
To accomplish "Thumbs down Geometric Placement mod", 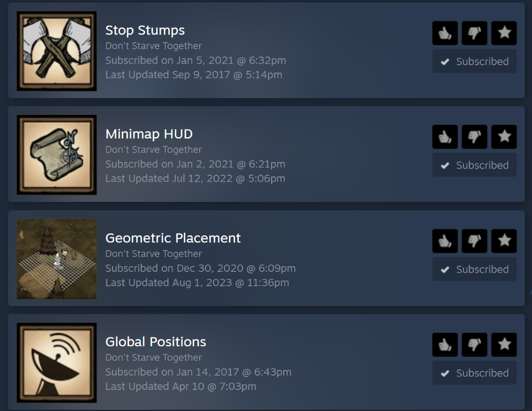I will (x=474, y=241).
